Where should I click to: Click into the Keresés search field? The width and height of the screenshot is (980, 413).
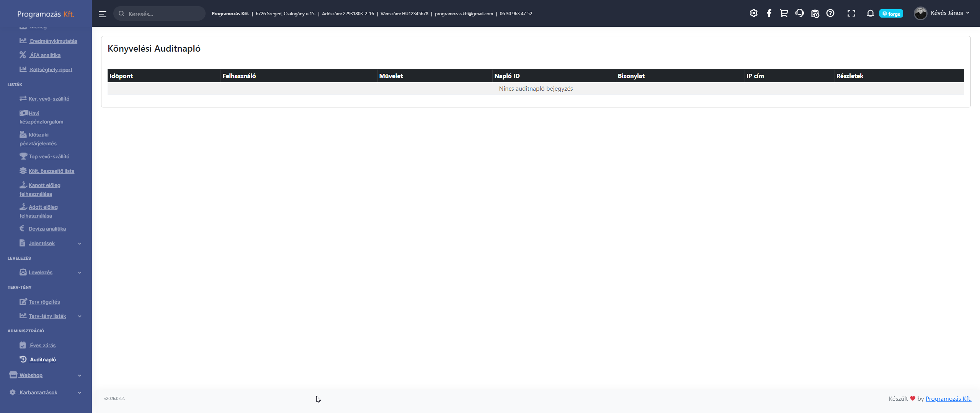[x=160, y=14]
